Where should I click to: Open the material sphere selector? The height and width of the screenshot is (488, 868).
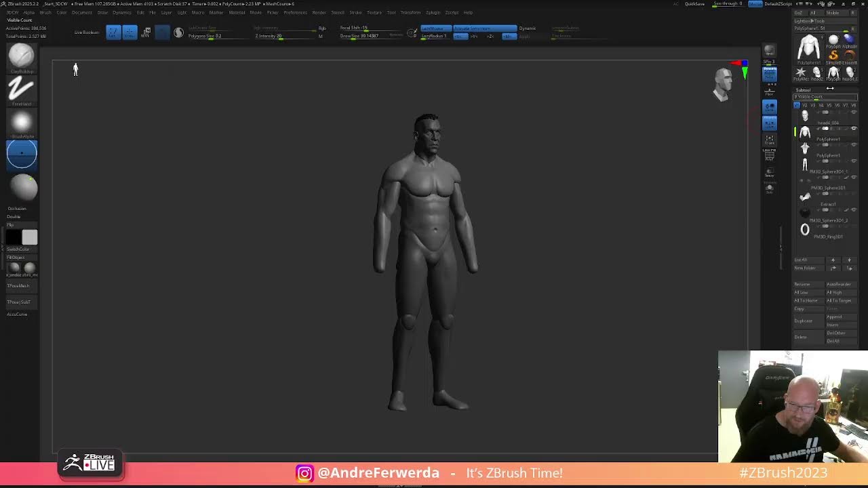(x=23, y=188)
